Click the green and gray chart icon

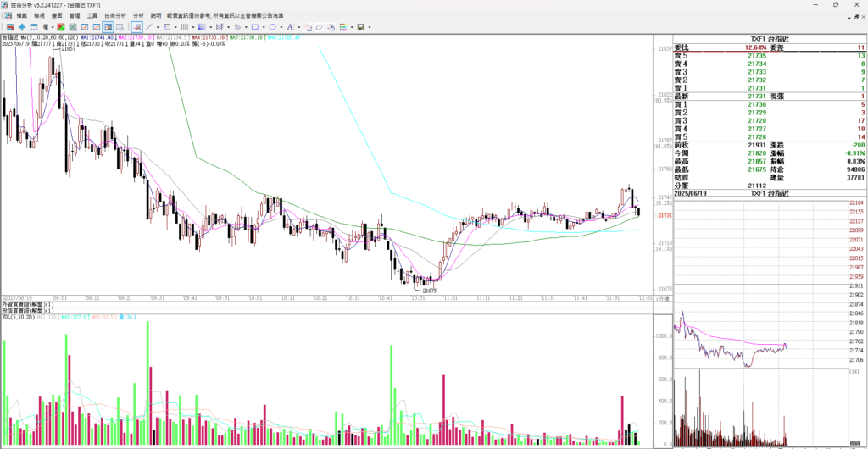[73, 26]
